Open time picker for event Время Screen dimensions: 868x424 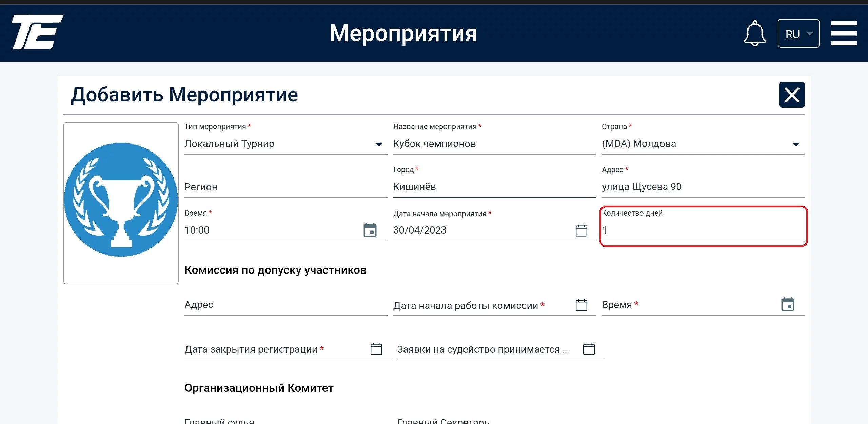pyautogui.click(x=370, y=230)
